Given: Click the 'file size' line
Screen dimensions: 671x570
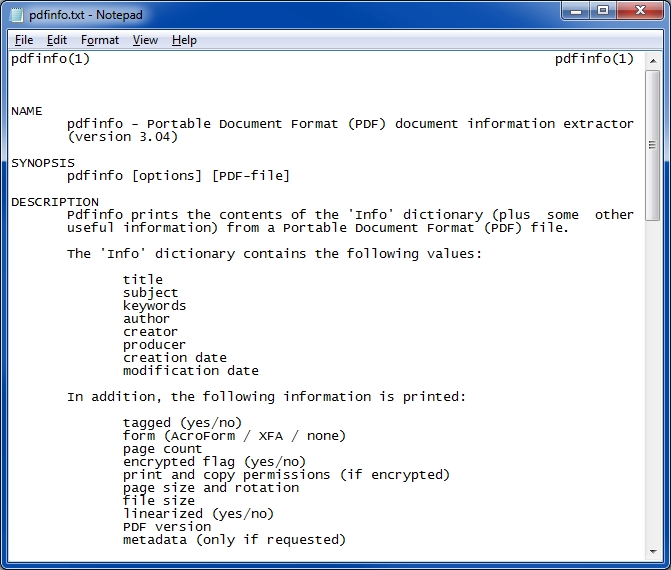Looking at the screenshot, I should click(159, 501).
